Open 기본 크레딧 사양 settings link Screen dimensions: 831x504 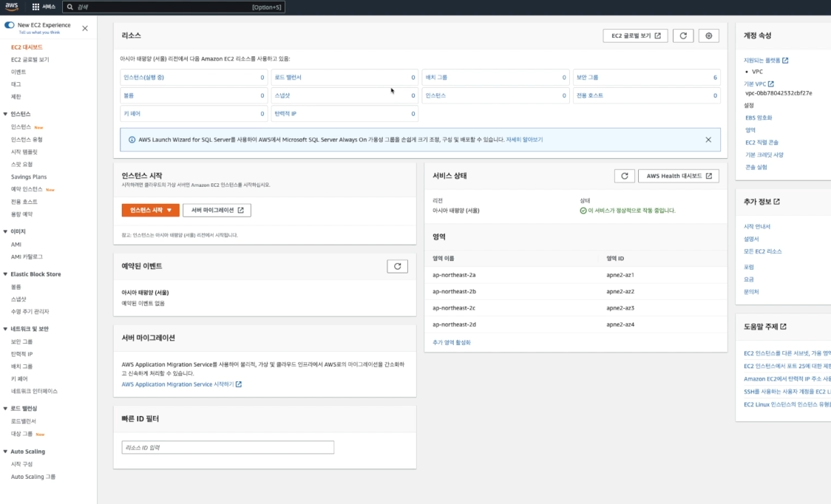pyautogui.click(x=764, y=154)
